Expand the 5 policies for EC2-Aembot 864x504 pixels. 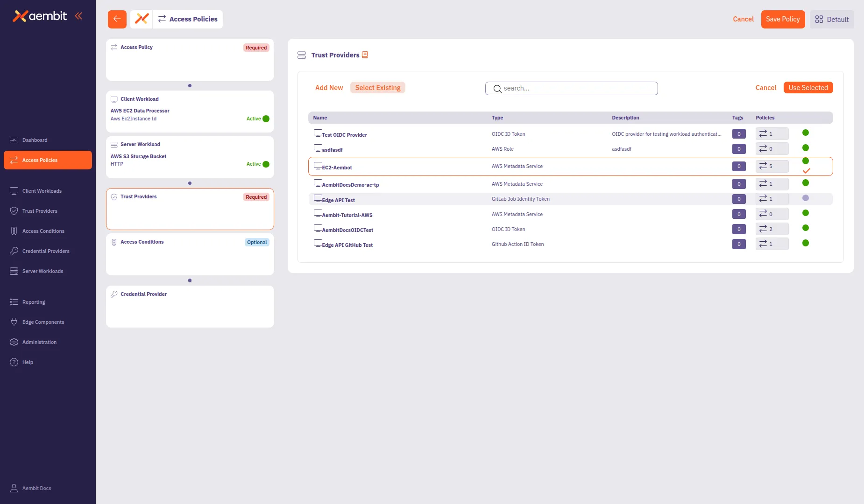coord(772,166)
